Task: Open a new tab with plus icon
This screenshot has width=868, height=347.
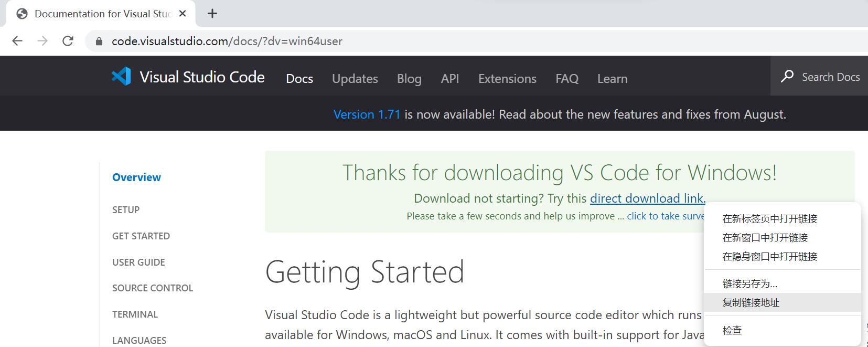Action: (x=212, y=14)
